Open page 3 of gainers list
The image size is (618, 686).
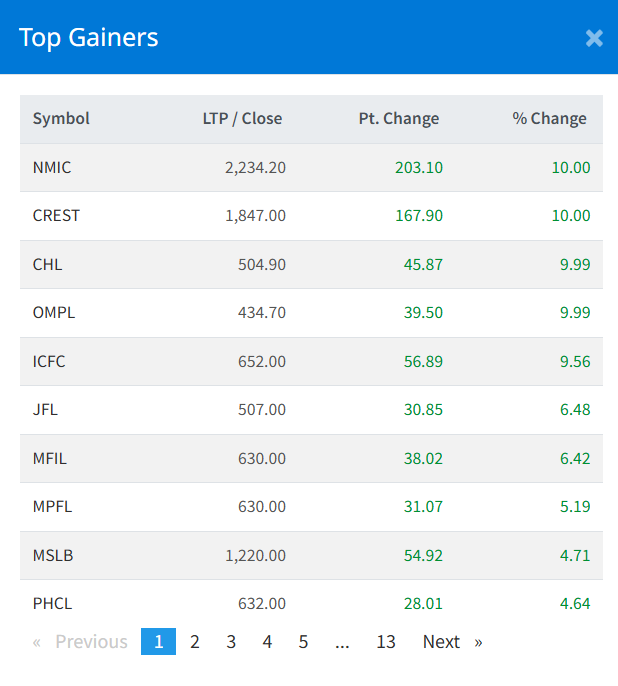(231, 642)
